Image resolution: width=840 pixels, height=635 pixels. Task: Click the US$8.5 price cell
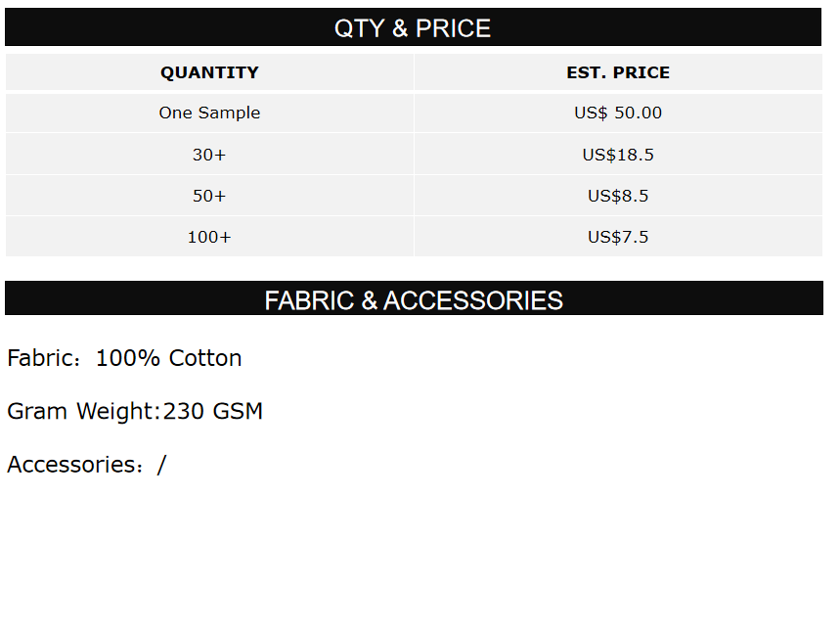(x=618, y=196)
